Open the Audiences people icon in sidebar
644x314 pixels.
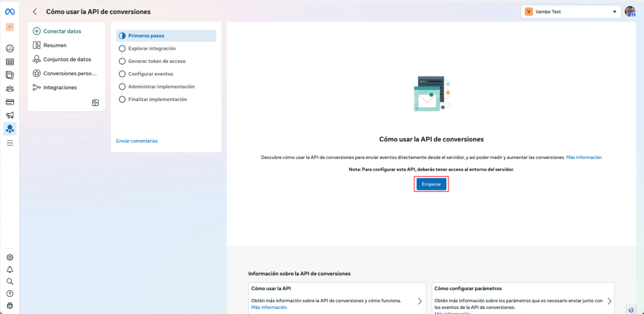coord(10,89)
